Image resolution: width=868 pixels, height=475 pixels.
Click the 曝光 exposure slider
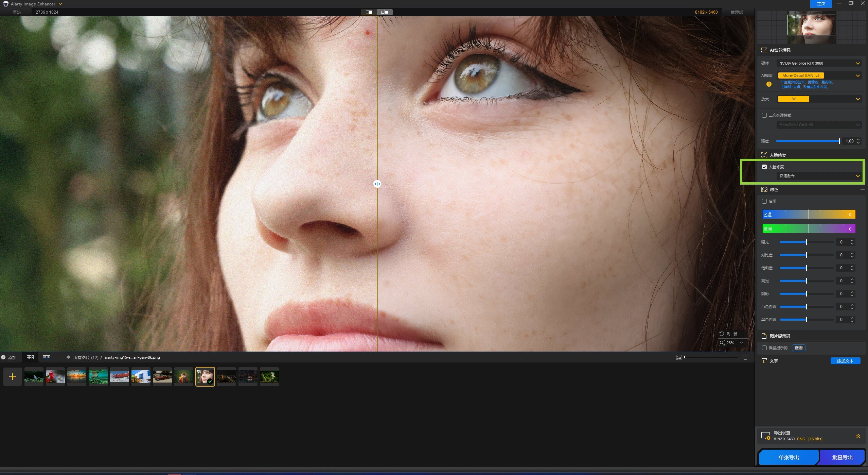click(x=806, y=242)
